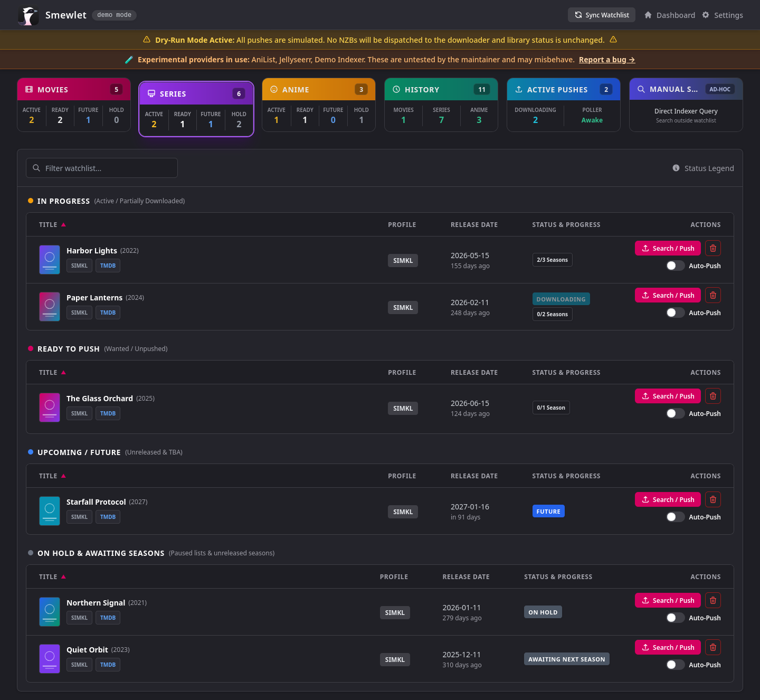Screen dimensions: 760x700
Task: Click the Smewlet bird logo
Action: coord(28,15)
